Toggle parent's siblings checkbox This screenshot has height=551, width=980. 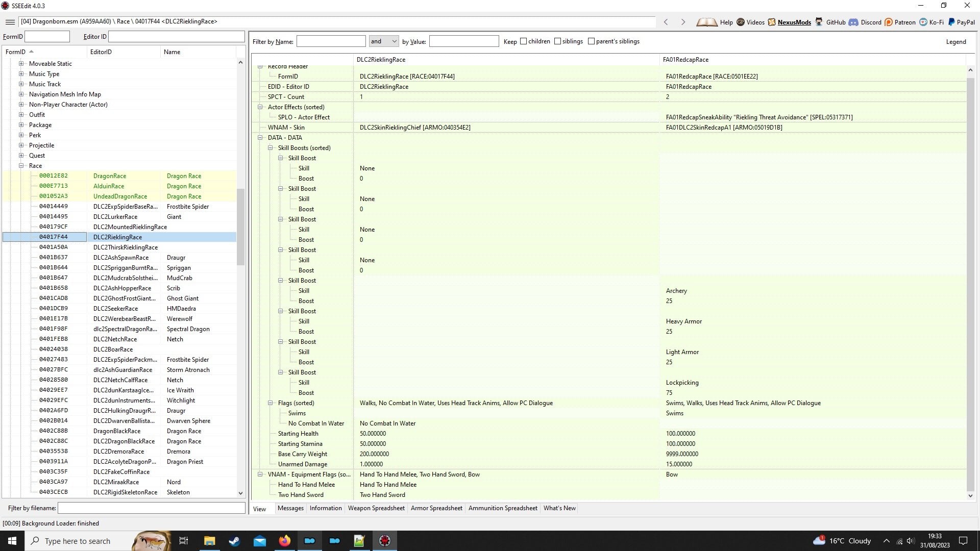point(591,41)
